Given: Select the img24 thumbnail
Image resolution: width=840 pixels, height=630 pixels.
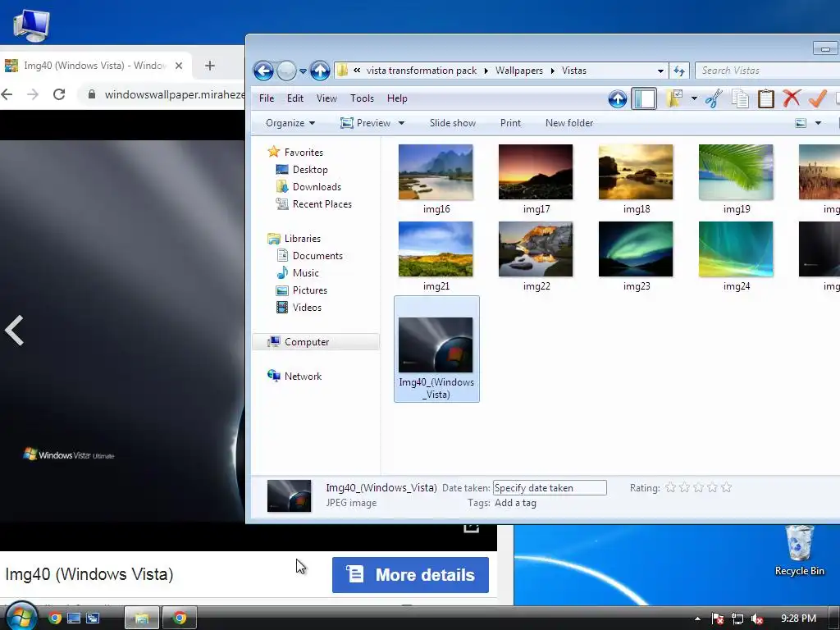Looking at the screenshot, I should [x=736, y=249].
